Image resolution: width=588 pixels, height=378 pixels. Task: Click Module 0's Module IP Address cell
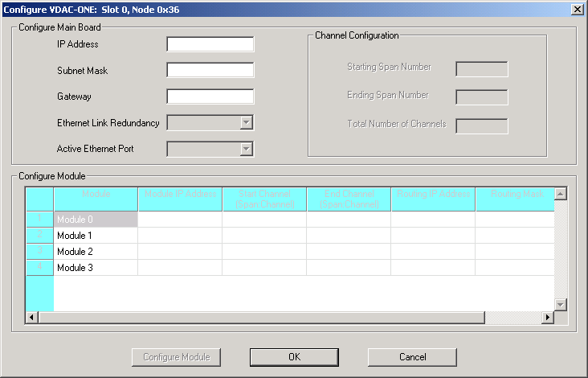tap(180, 220)
